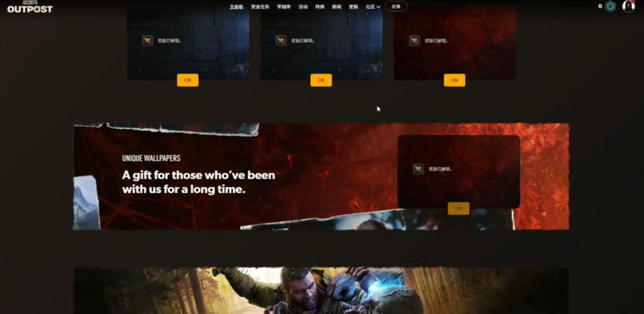This screenshot has width=644, height=314.
Task: Click the 兑换 redeem button
Action: (396, 6)
